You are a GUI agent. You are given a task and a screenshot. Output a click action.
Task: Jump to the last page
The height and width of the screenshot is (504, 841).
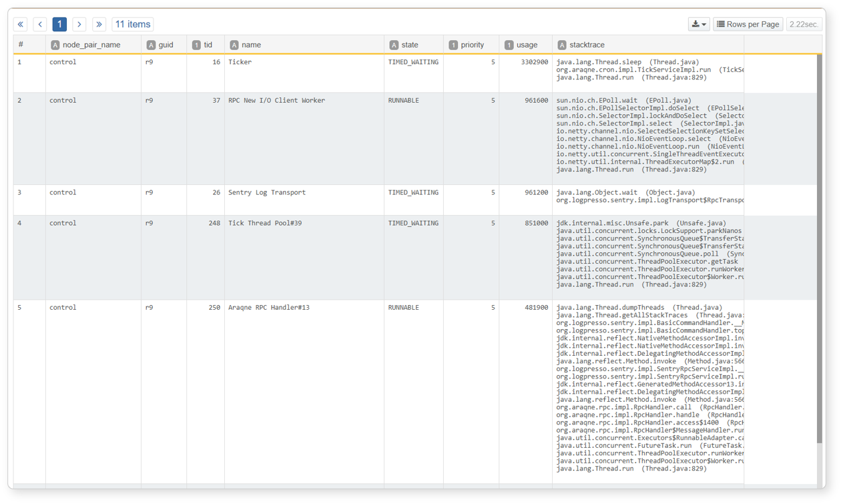coord(99,24)
